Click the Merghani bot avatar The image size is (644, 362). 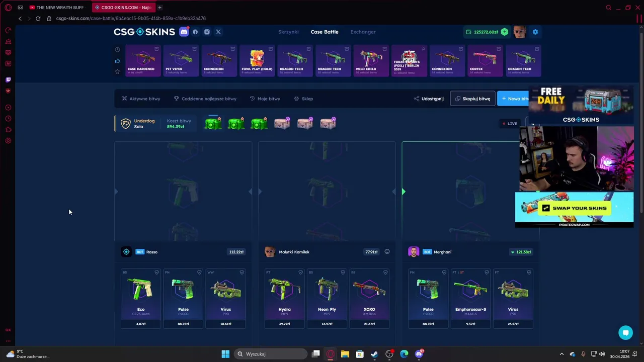point(414,252)
